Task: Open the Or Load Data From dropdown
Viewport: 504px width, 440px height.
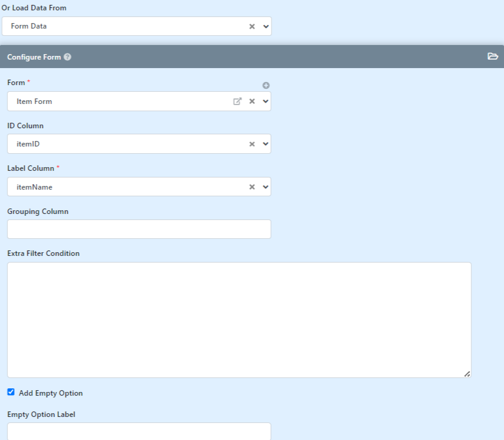Action: (266, 26)
